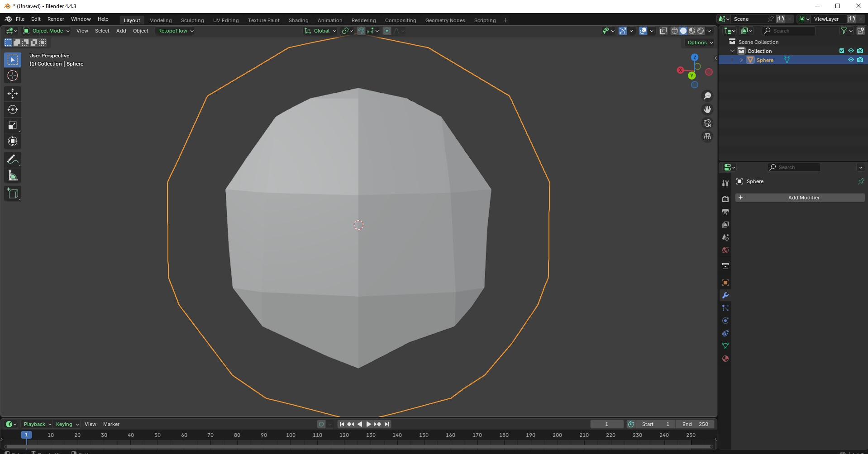Image resolution: width=868 pixels, height=454 pixels.
Task: Open Global transform orientation dropdown
Action: tap(320, 31)
